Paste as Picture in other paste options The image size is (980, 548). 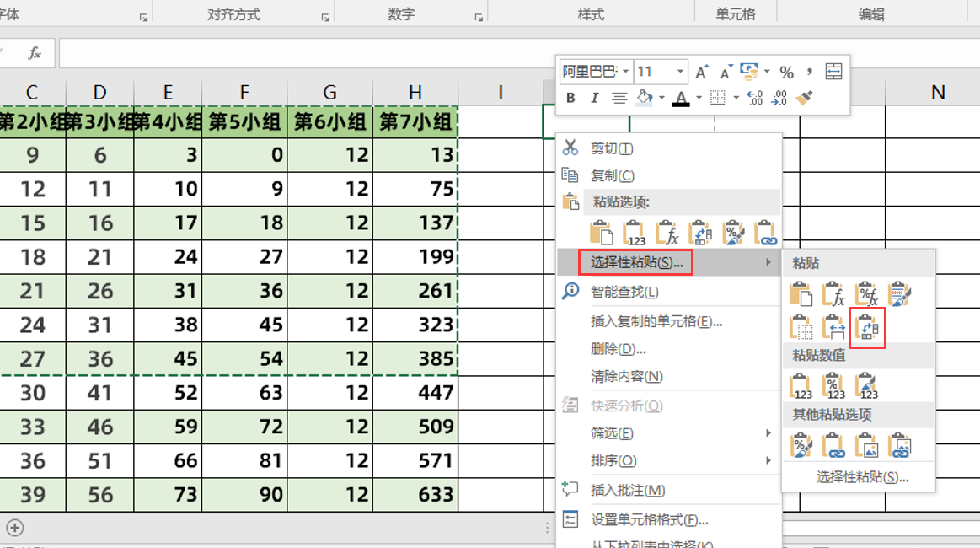coord(867,445)
